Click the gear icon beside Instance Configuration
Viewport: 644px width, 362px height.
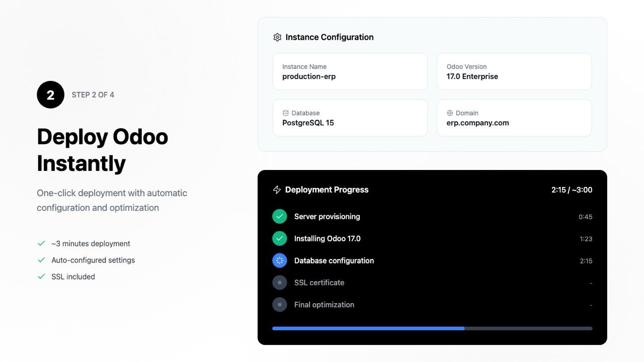(277, 37)
